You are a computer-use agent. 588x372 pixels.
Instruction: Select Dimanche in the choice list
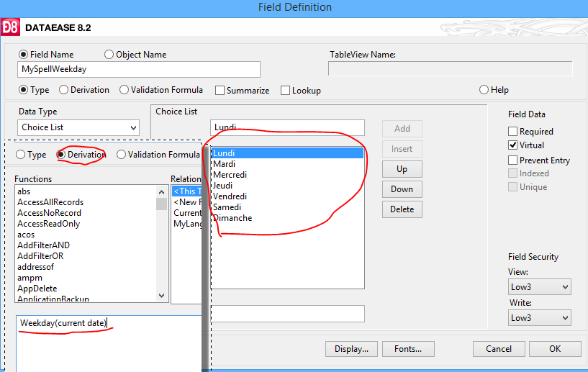pos(288,218)
